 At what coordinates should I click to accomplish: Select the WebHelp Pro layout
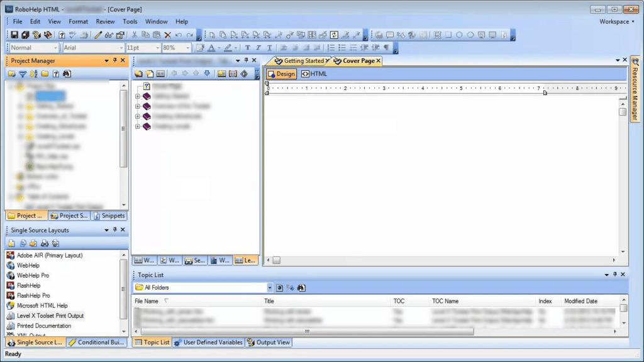pos(33,275)
